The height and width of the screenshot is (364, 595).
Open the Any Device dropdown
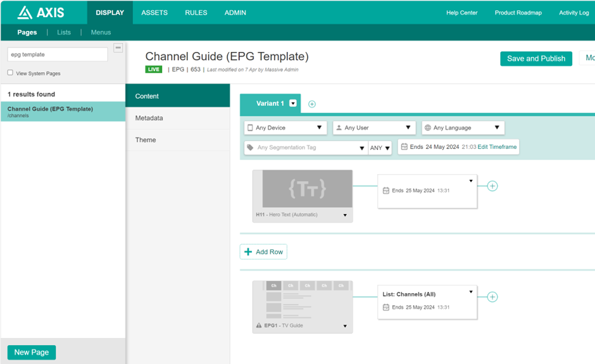point(285,127)
